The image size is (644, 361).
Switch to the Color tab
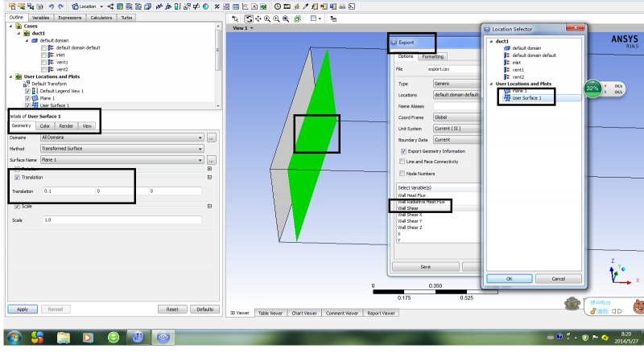44,126
